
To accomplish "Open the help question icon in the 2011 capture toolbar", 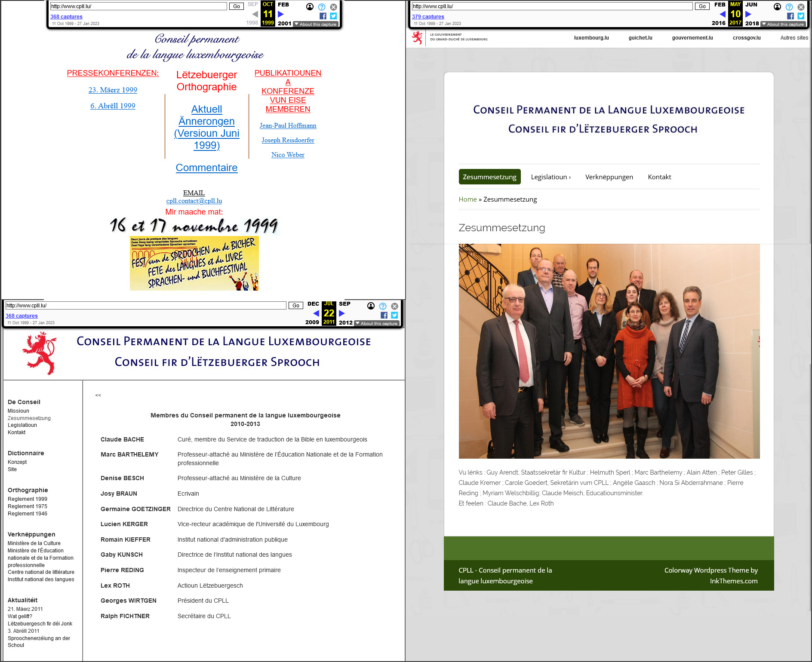I will pos(383,306).
